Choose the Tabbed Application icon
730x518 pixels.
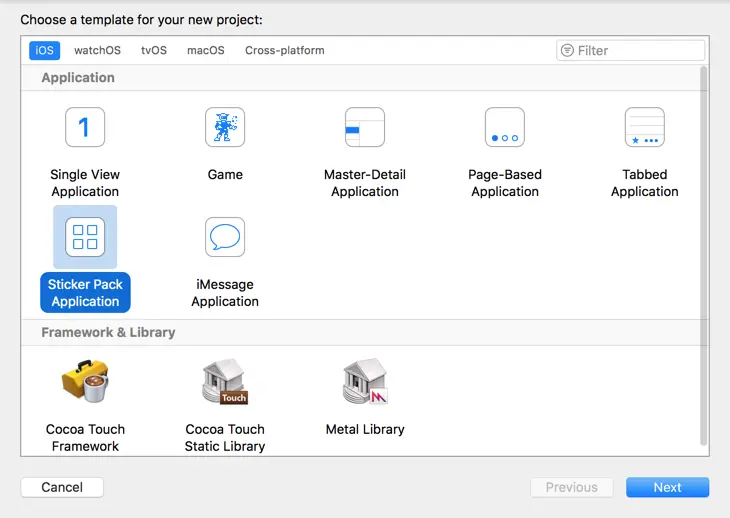(645, 127)
